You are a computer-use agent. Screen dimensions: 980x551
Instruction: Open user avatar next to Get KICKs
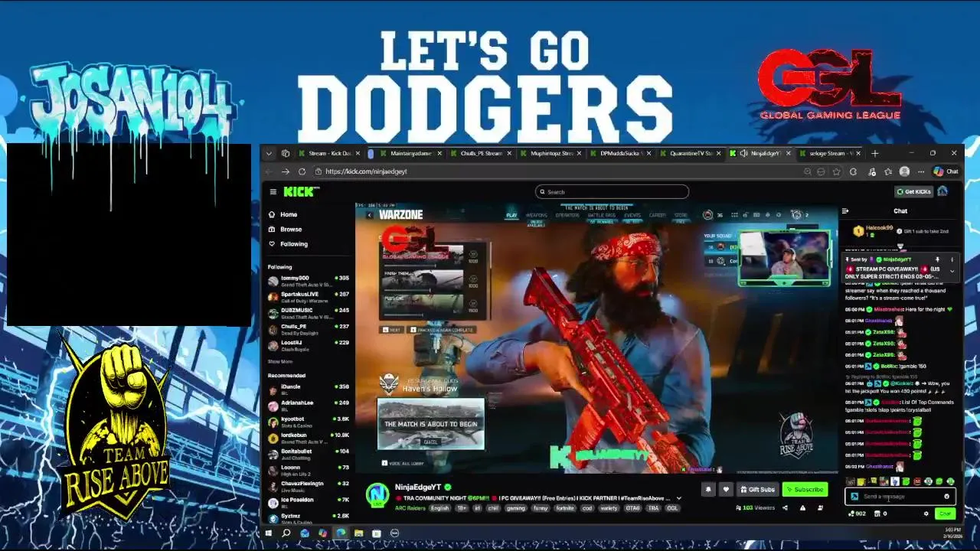942,191
